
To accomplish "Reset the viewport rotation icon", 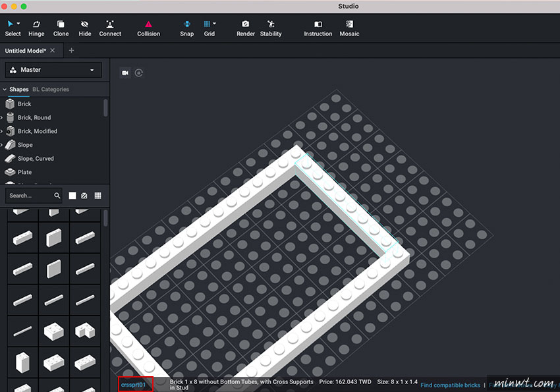I will tap(139, 73).
